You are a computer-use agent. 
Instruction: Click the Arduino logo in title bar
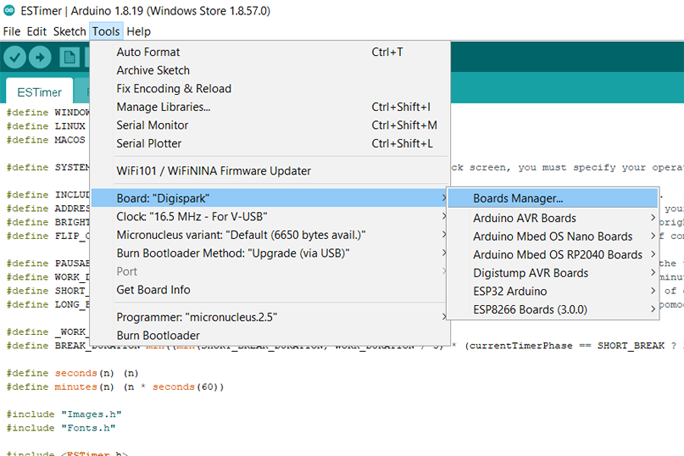pyautogui.click(x=9, y=11)
